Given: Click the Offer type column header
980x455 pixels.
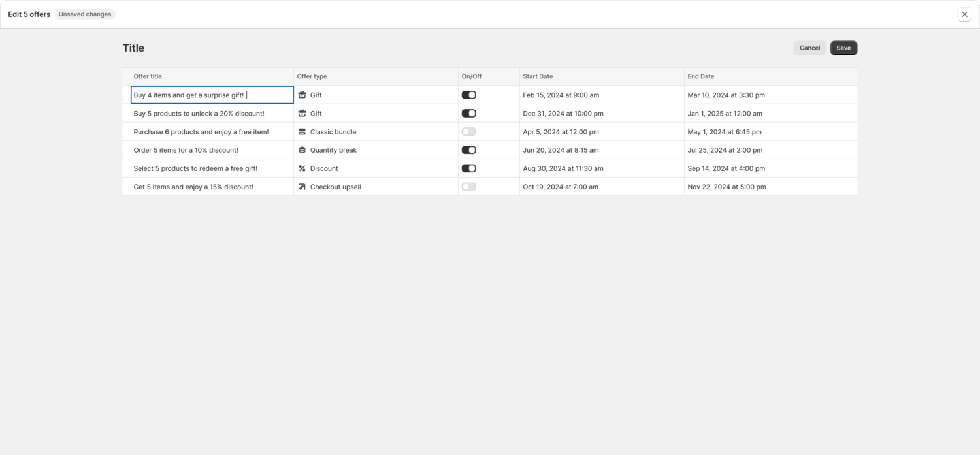Looking at the screenshot, I should coord(312,76).
